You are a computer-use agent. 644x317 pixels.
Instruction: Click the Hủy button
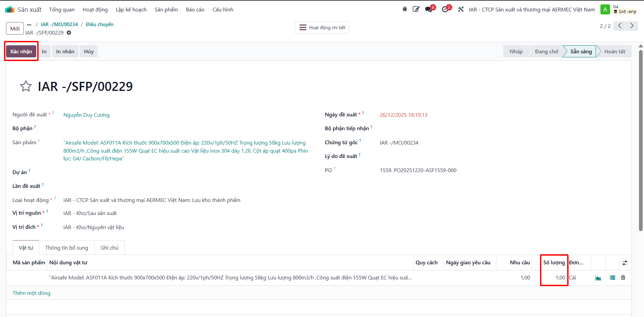(89, 51)
